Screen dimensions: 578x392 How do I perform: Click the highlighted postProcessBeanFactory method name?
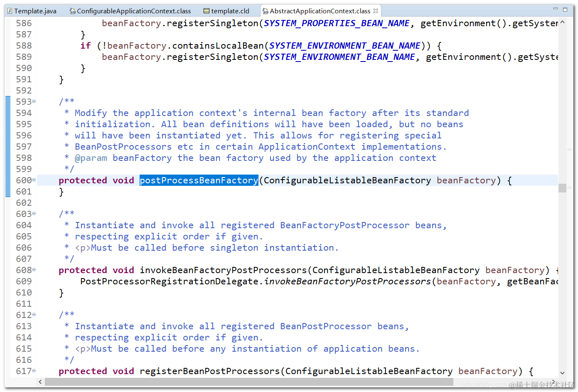[199, 180]
